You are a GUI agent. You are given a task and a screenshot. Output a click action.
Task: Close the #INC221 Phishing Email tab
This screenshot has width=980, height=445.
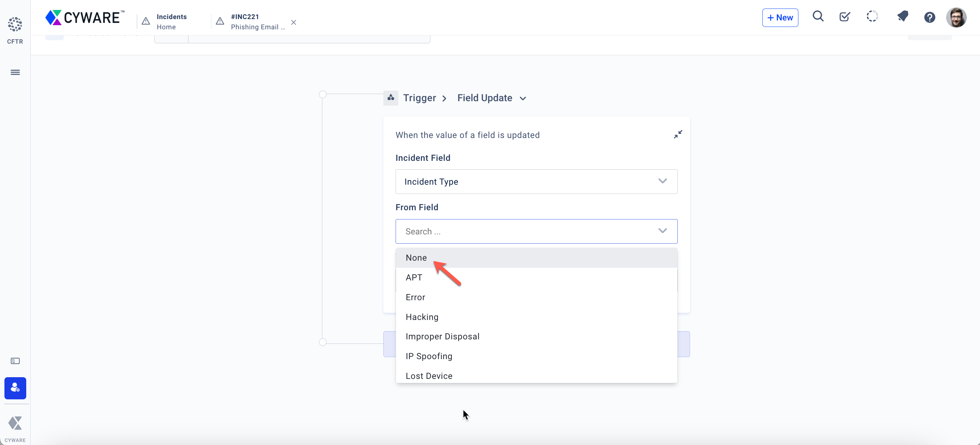pyautogui.click(x=293, y=22)
